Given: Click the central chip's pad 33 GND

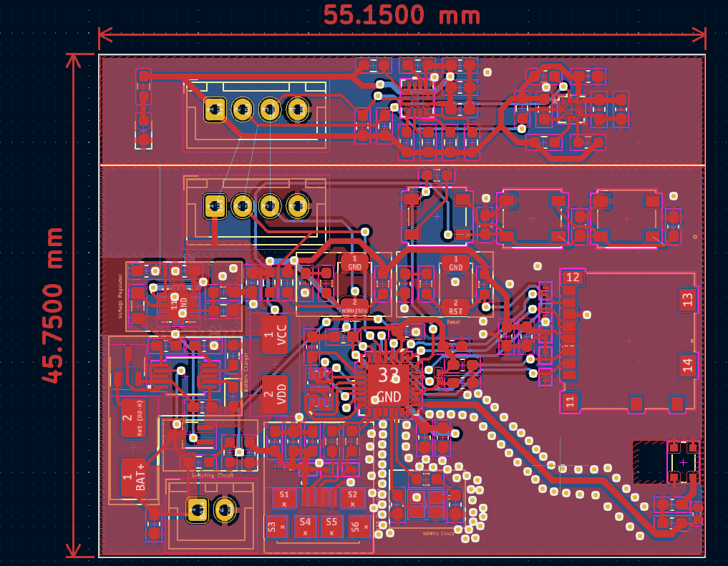Looking at the screenshot, I should coord(388,386).
